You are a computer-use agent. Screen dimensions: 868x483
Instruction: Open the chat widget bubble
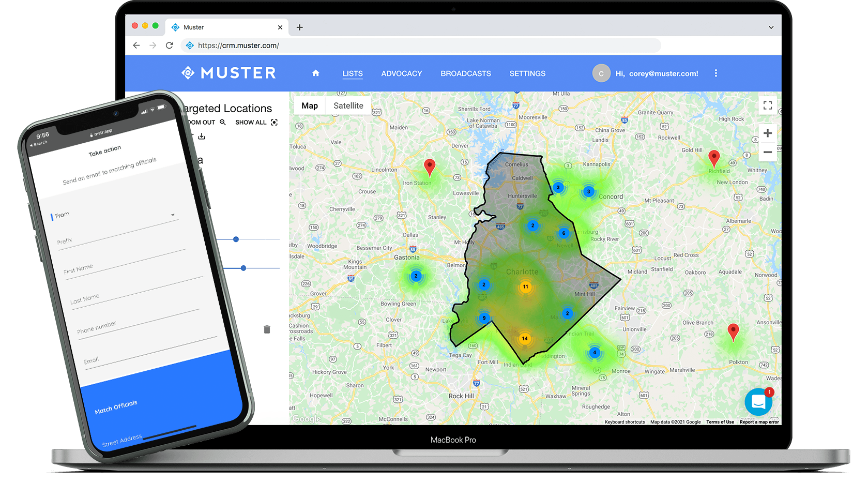coord(758,402)
